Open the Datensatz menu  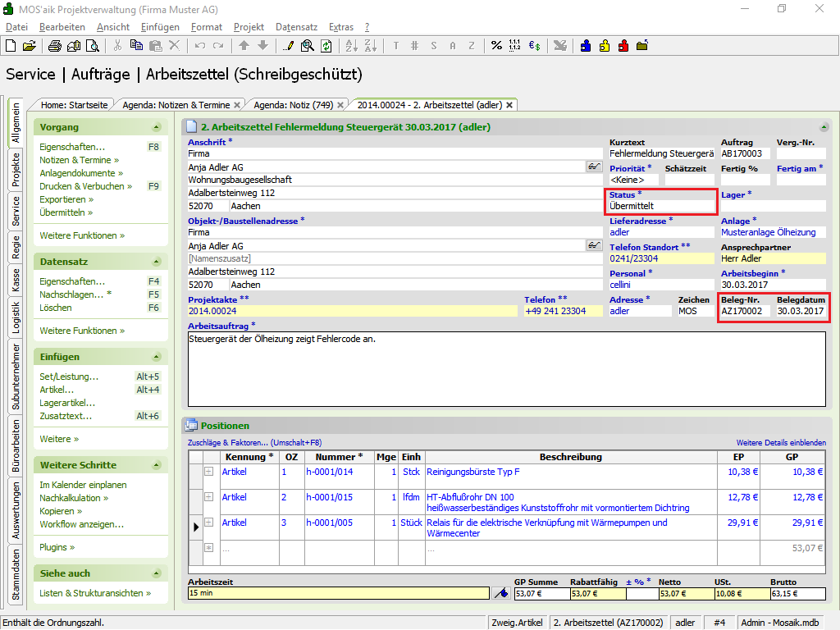pos(294,27)
